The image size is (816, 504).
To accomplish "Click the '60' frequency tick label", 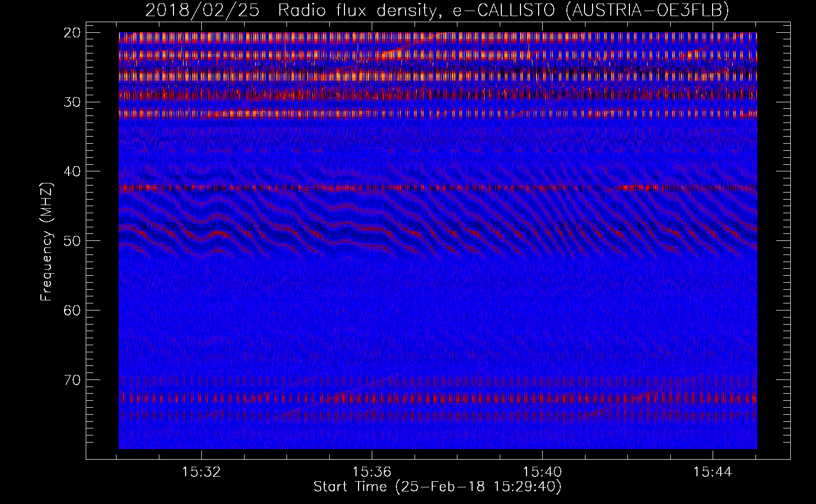I will point(73,310).
